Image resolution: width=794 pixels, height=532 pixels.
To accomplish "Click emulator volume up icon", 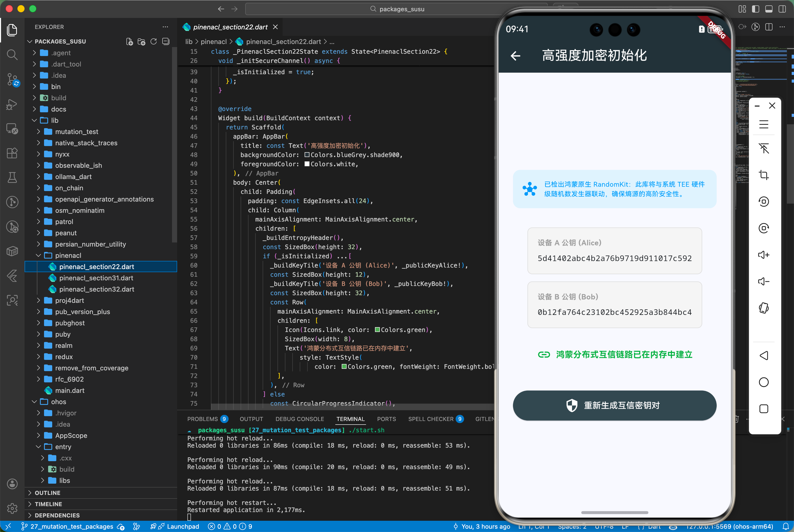I will (764, 255).
